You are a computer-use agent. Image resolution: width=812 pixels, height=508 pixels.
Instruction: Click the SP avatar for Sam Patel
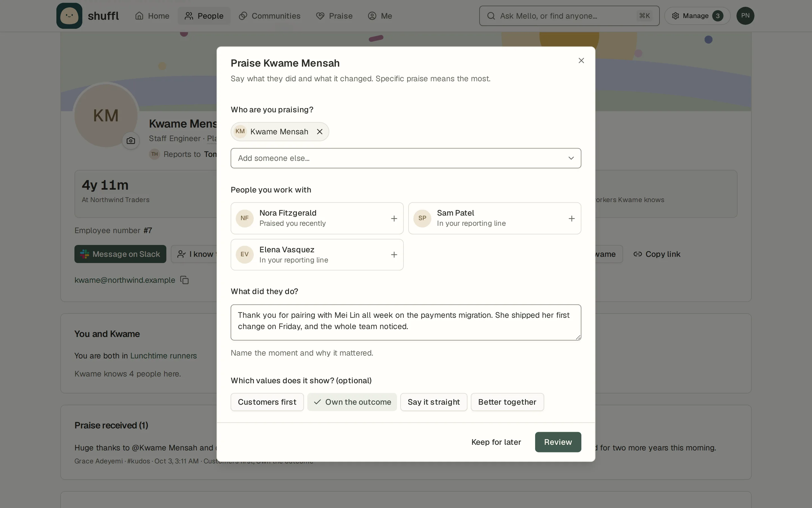(422, 218)
